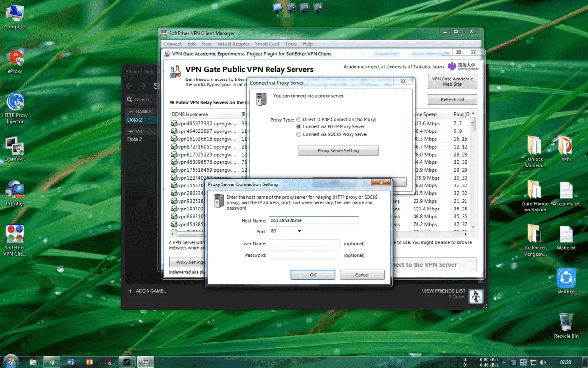Click the Refresh List button
The height and width of the screenshot is (368, 588).
point(452,99)
